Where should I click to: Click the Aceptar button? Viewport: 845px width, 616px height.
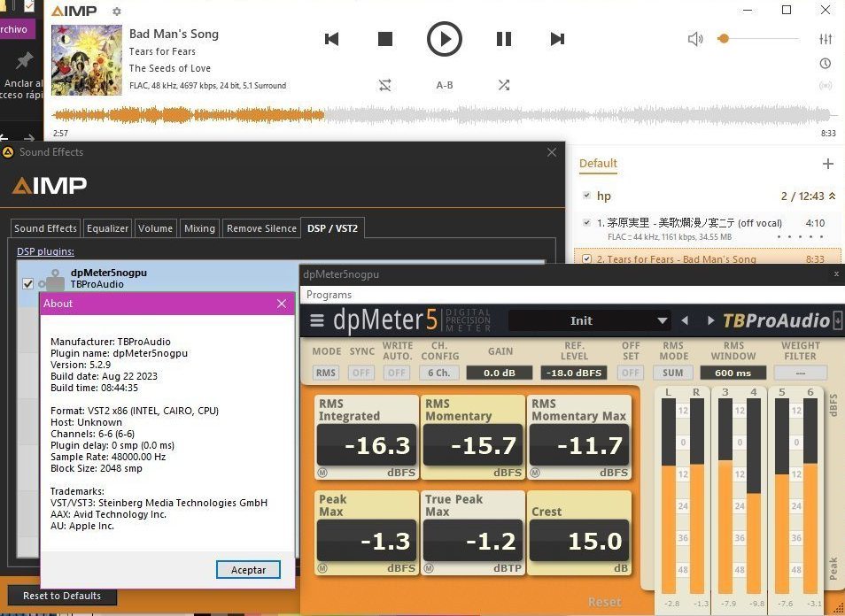(x=248, y=570)
